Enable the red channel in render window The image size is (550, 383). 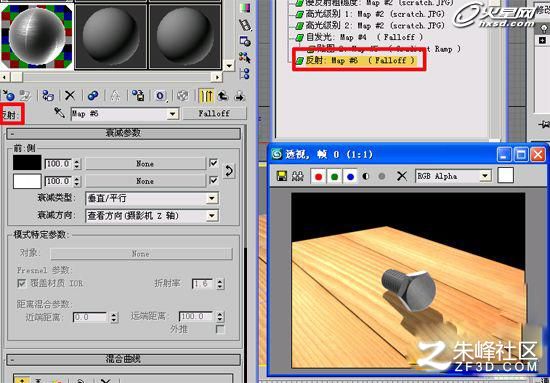tap(318, 176)
